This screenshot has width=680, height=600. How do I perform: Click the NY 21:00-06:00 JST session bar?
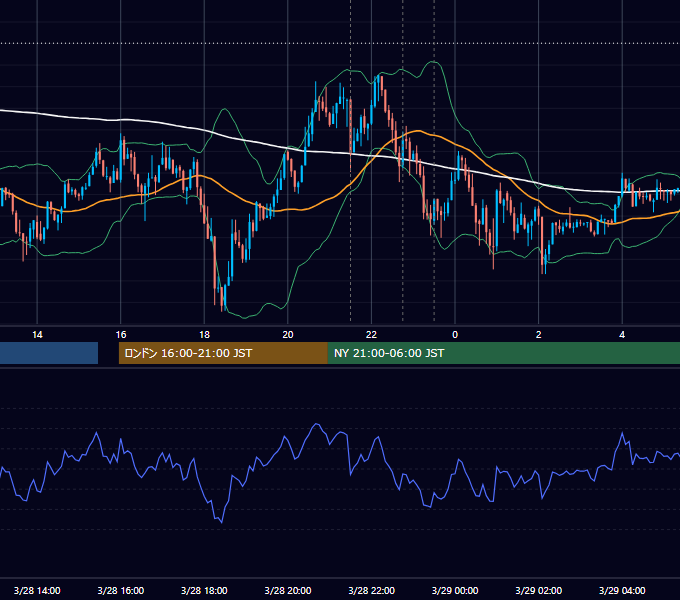(503, 353)
